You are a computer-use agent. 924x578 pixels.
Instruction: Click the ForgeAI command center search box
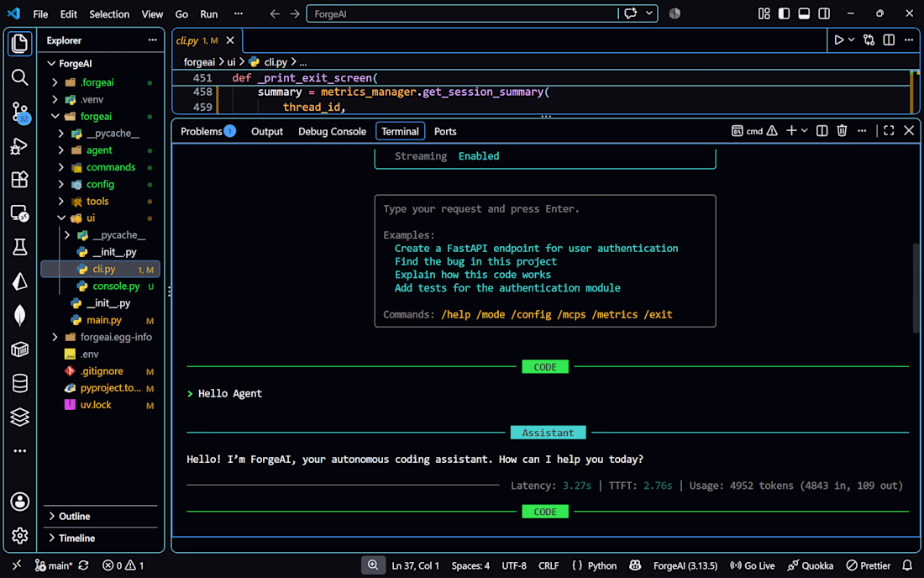coord(463,13)
